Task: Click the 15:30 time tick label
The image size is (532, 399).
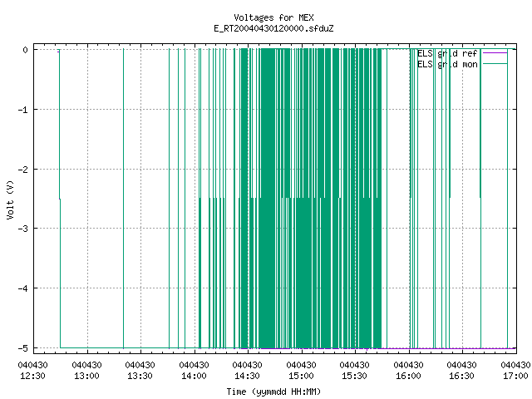Action: (x=355, y=376)
